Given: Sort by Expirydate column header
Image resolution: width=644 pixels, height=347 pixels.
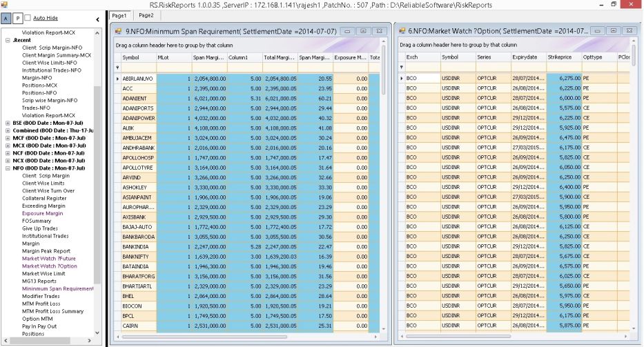Looking at the screenshot, I should (528, 57).
